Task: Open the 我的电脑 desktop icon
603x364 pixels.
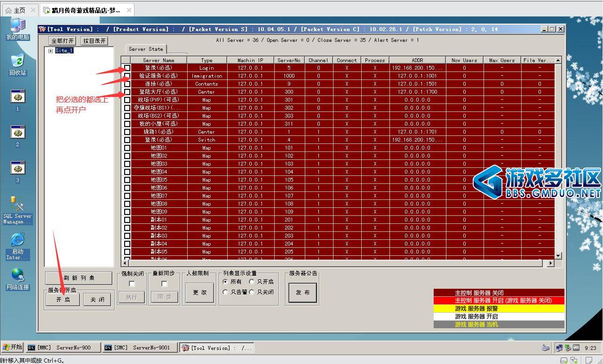Action: click(x=18, y=29)
